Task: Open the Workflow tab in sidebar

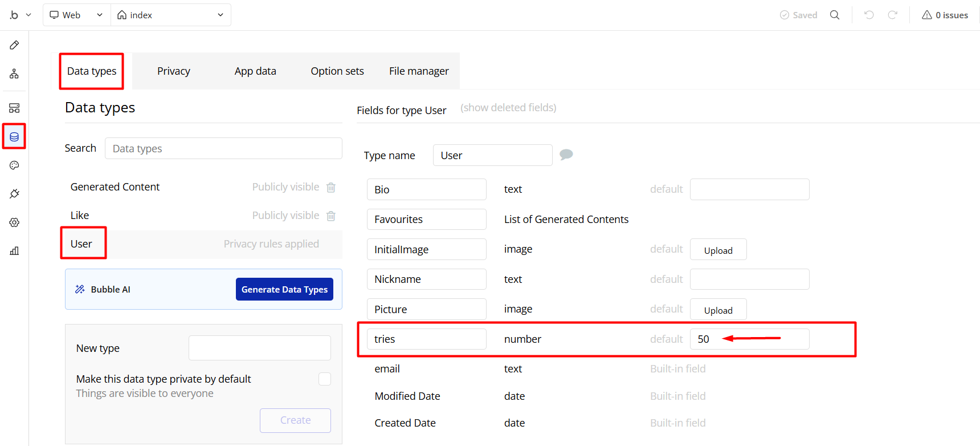Action: click(14, 74)
